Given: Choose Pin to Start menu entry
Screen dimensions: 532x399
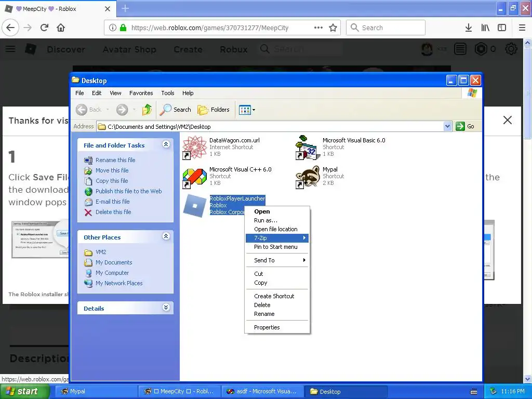Looking at the screenshot, I should pos(277,247).
